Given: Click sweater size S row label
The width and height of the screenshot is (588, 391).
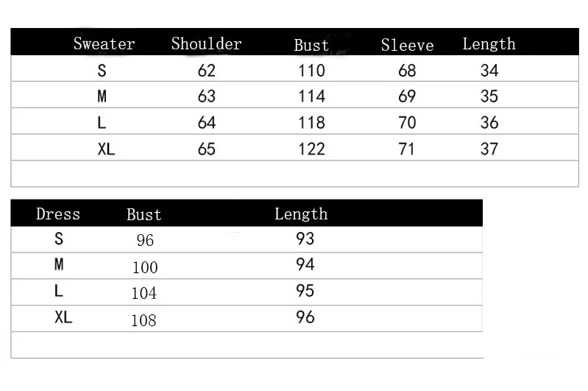Looking at the screenshot, I should (x=102, y=71).
